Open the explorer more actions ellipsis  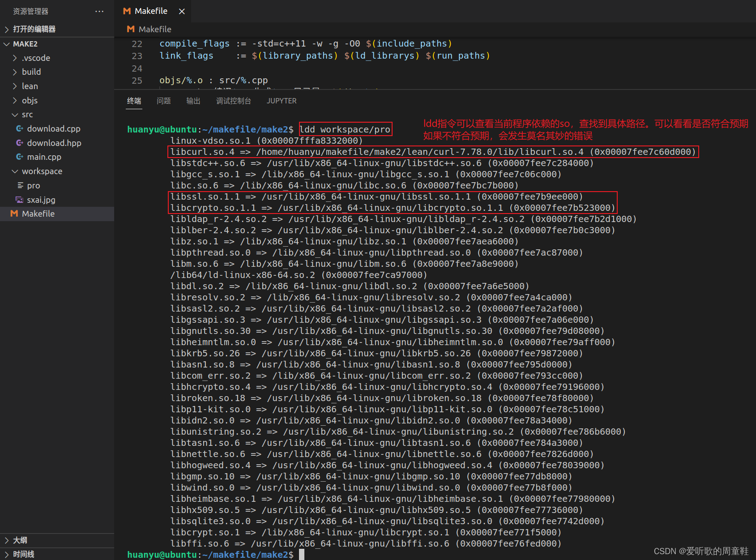point(99,11)
